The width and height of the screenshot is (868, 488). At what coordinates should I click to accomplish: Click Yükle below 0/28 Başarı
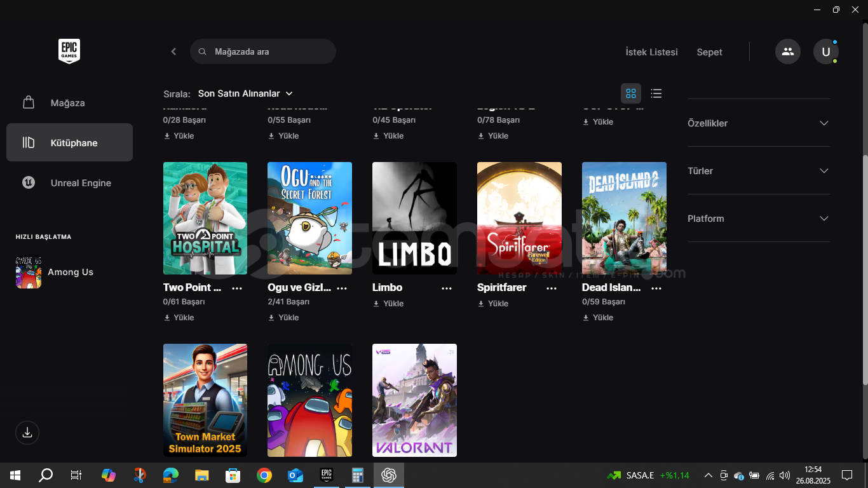tap(179, 136)
